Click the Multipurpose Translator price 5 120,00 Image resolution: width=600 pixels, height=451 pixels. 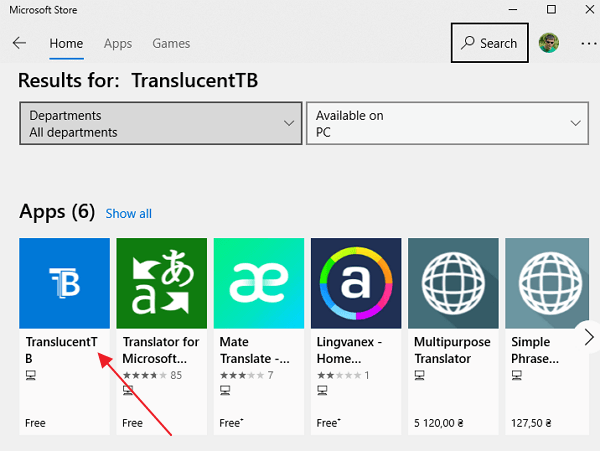[445, 423]
